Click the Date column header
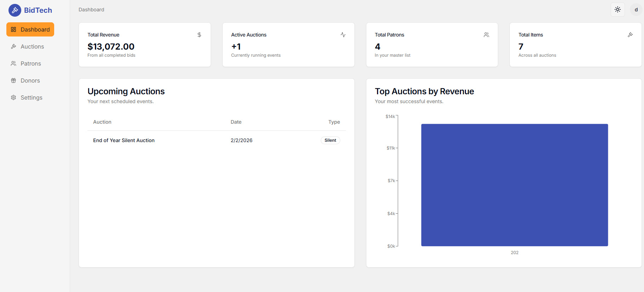This screenshot has height=292, width=644. [x=236, y=122]
